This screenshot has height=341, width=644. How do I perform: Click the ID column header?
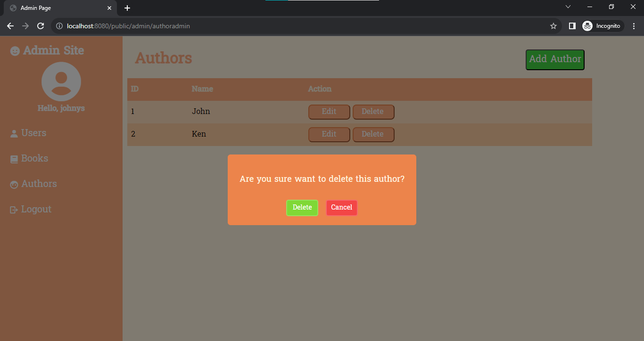pos(135,89)
